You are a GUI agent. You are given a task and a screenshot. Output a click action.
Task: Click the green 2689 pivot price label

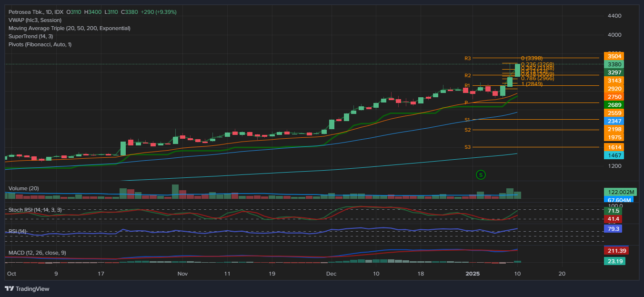tap(613, 105)
